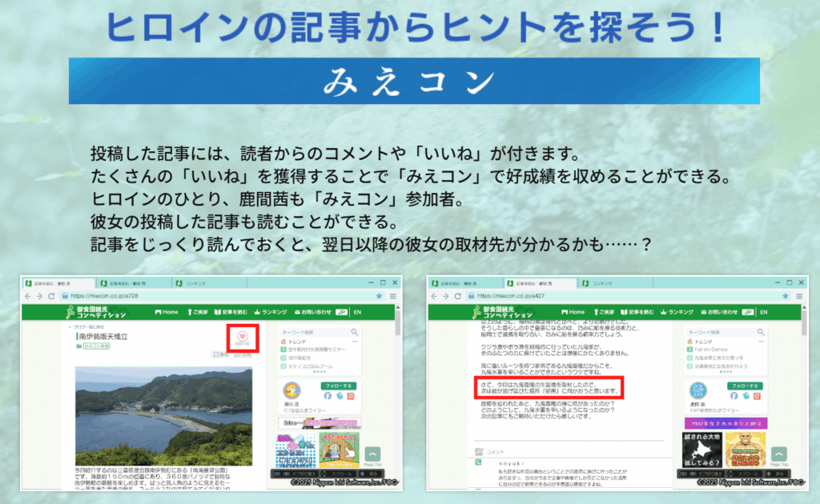Switch language to JP in right window
Viewport: 820px width, 504px height.
[748, 312]
